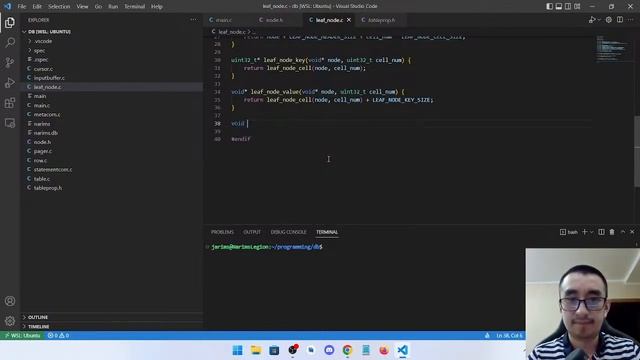Viewport: 640px width, 360px height.
Task: Open the Terminal menu
Action: (134, 6)
